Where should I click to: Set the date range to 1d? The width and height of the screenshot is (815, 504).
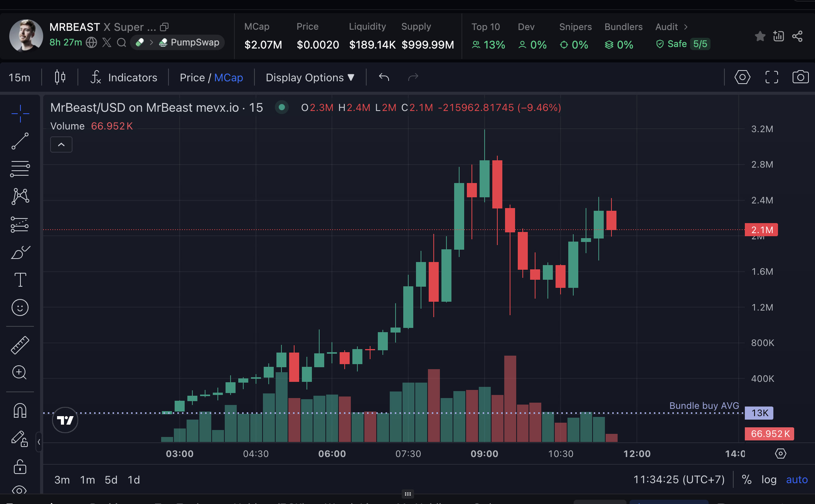tap(134, 480)
